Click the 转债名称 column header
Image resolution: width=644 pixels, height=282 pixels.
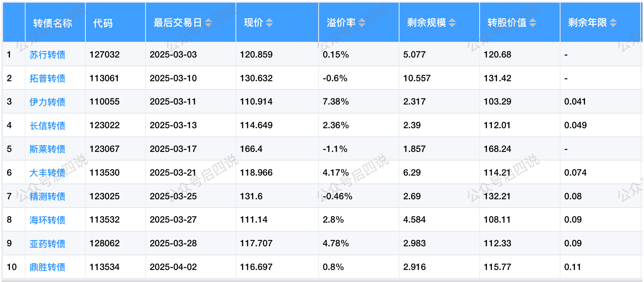53,23
